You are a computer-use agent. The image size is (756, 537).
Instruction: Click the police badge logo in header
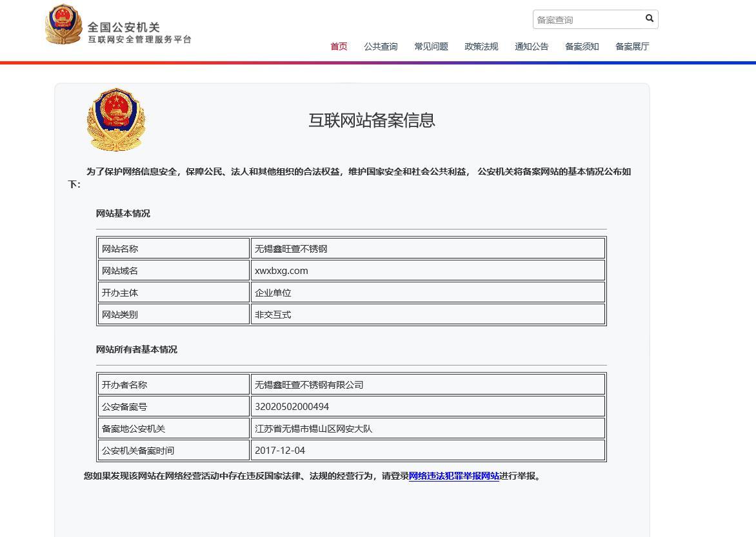tap(63, 24)
